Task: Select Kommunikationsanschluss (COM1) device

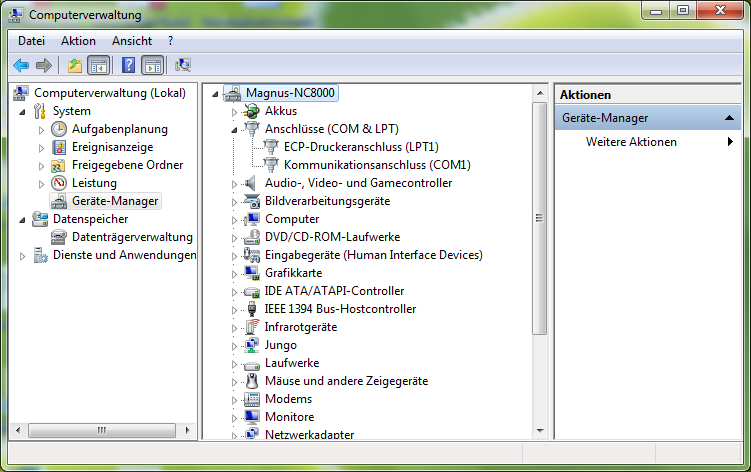Action: [377, 165]
